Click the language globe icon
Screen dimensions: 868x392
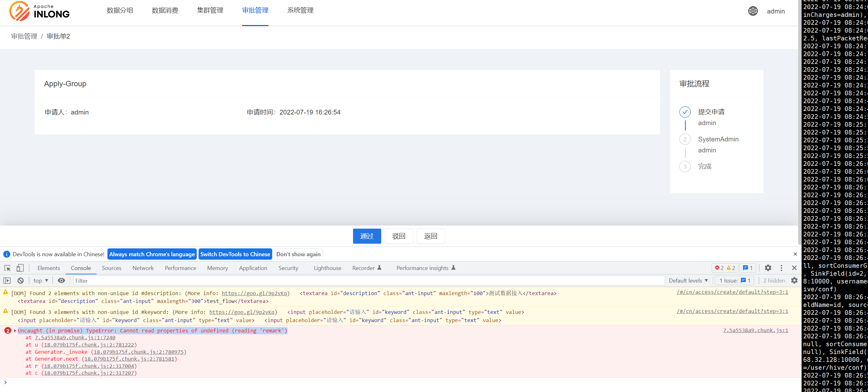point(753,11)
